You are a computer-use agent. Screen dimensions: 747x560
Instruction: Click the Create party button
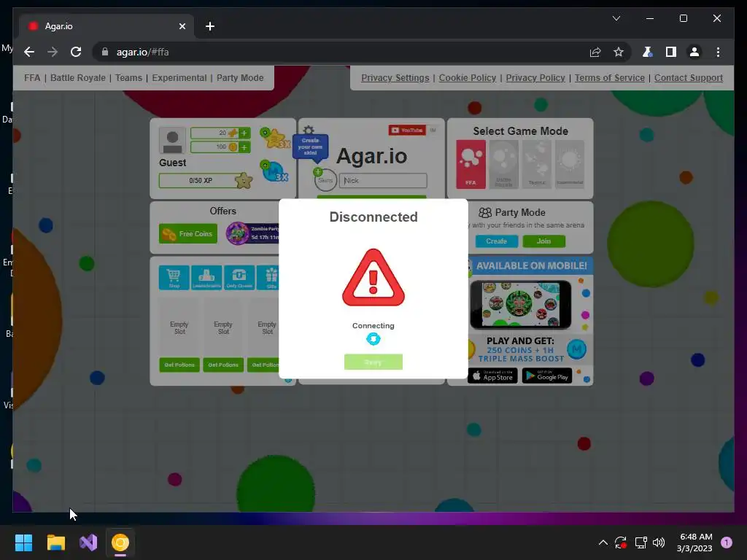(x=496, y=241)
